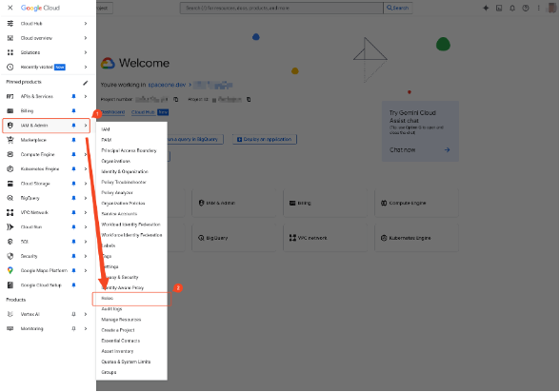Expand the BigQuery submenu chevron

[86, 198]
